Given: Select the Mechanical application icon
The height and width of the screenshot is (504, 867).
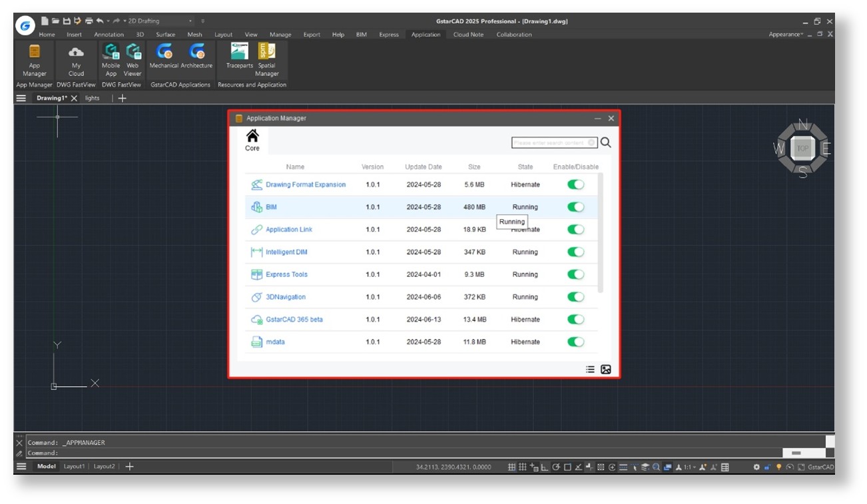Looking at the screenshot, I should 164,52.
